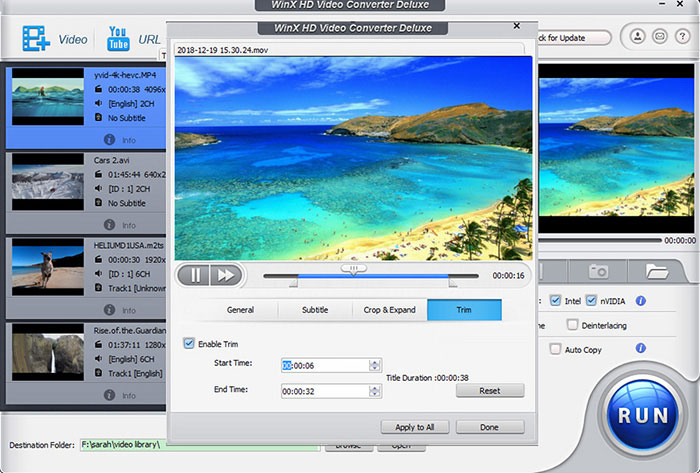
Task: Open the output folder icon
Action: [656, 270]
